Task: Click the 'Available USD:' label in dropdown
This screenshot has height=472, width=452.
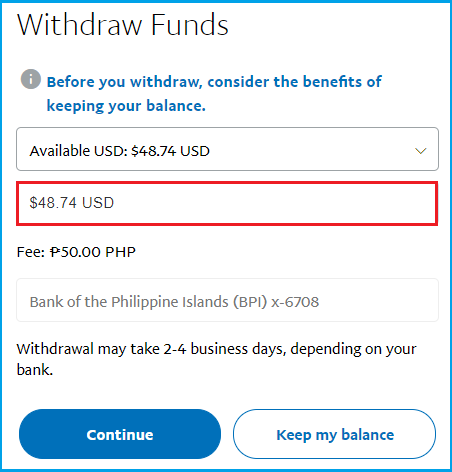Action: pyautogui.click(x=79, y=151)
